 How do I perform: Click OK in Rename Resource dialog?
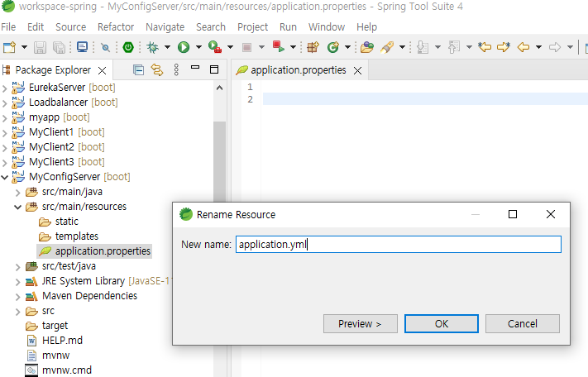pos(442,323)
